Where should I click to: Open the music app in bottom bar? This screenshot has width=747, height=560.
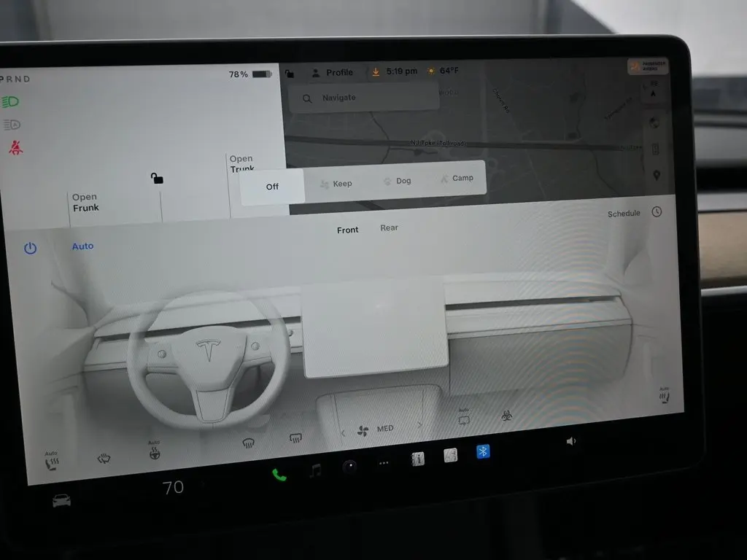(315, 471)
